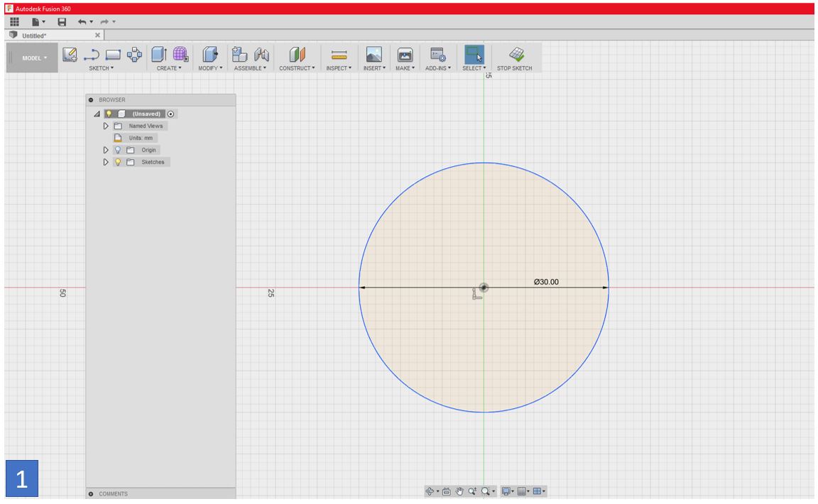Select Sketches in browser tree
This screenshot has width=818, height=504.
(x=153, y=162)
